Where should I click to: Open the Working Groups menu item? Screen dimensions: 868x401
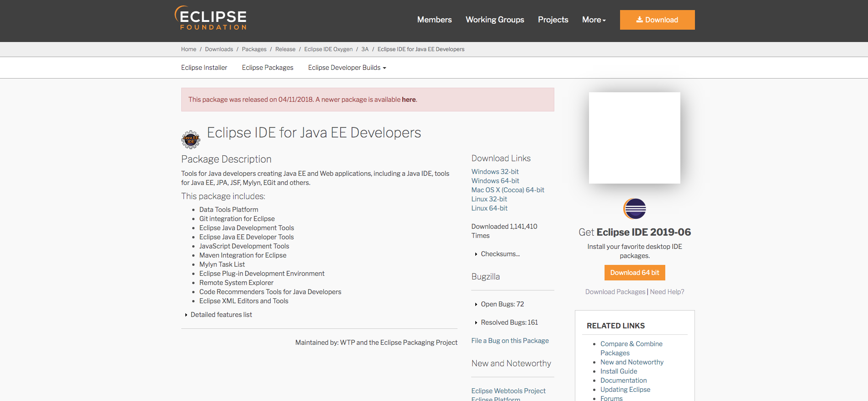[x=495, y=20]
